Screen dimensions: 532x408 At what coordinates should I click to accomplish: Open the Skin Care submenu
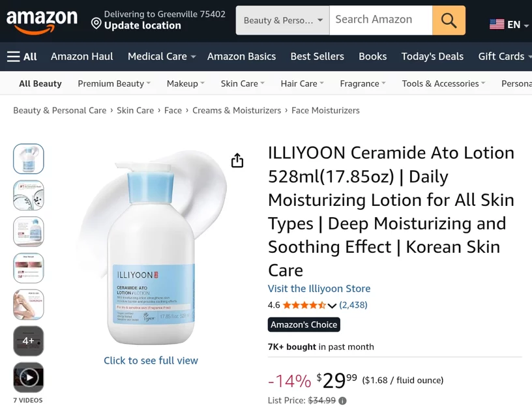coord(243,83)
